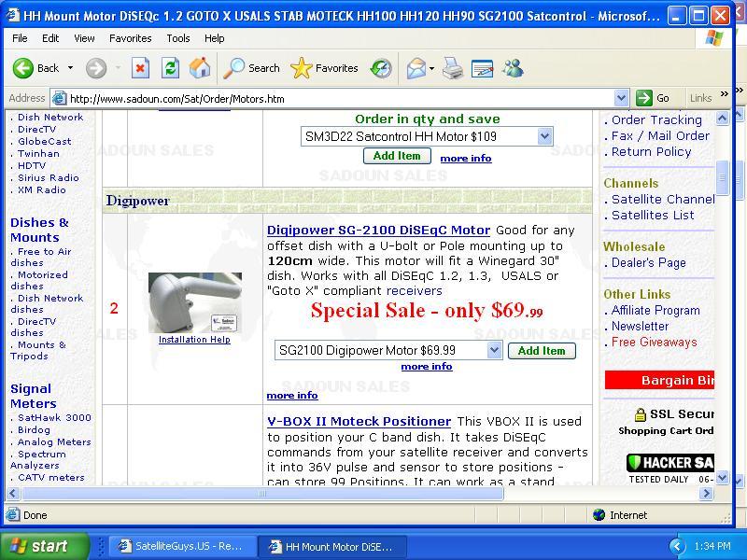The width and height of the screenshot is (747, 560).
Task: Open the File menu
Action: pos(20,38)
